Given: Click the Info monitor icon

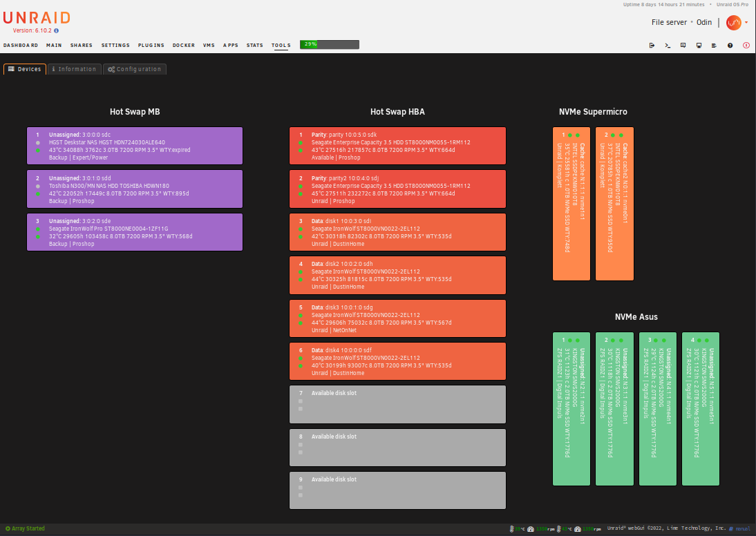Looking at the screenshot, I should pyautogui.click(x=699, y=46).
